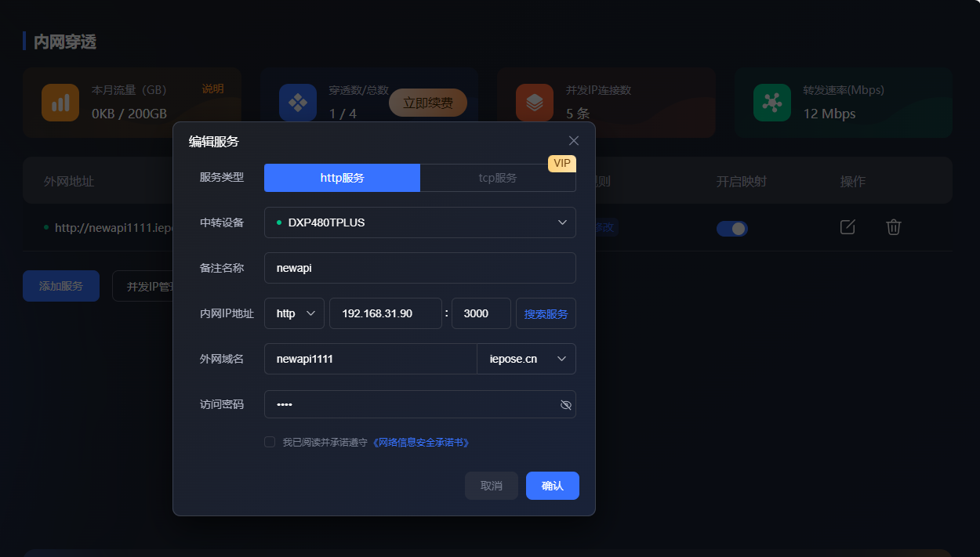Expand the iepose.cn domain suffix dropdown

(526, 358)
